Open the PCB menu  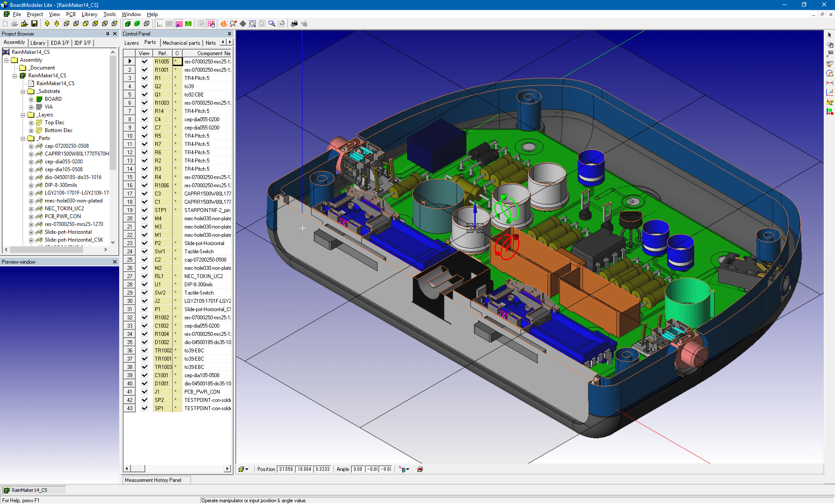coord(70,14)
